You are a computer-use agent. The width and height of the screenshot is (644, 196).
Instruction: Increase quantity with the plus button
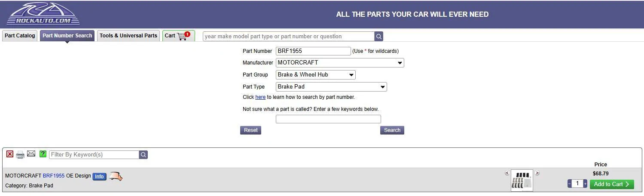pyautogui.click(x=585, y=184)
